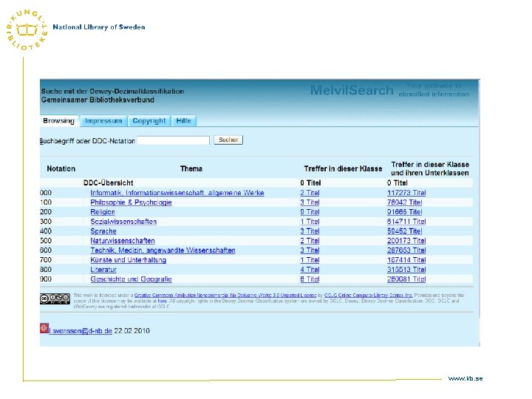Open the OCLC Online Computer Library Center link

(369, 295)
